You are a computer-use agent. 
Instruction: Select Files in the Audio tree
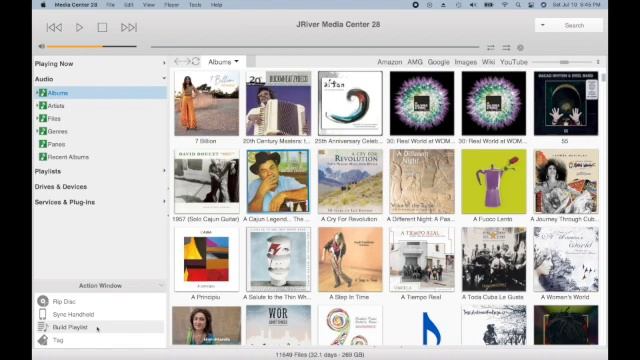point(54,119)
